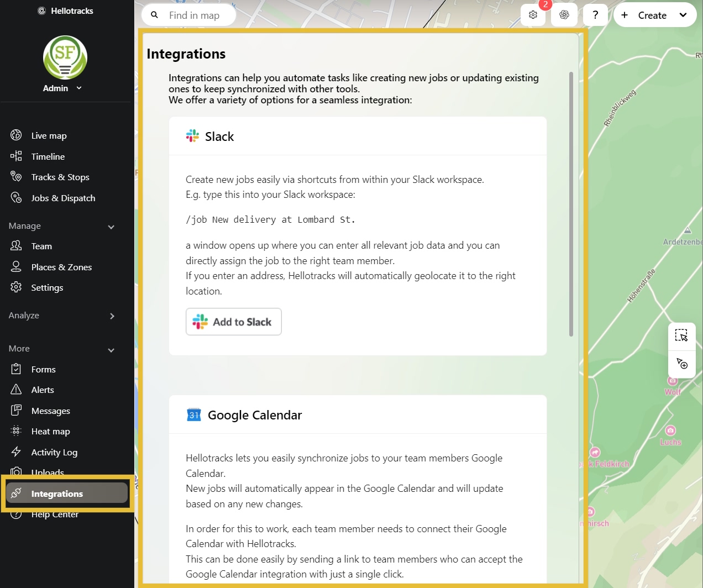Click the Add to Slack button
Image resolution: width=703 pixels, height=588 pixels.
coord(234,322)
